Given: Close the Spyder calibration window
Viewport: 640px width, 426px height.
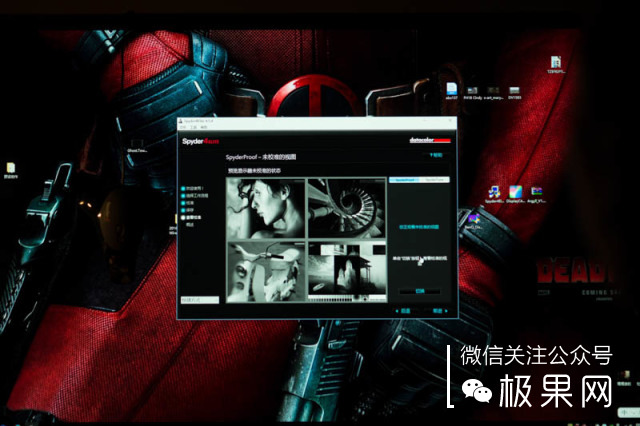Looking at the screenshot, I should (x=451, y=121).
